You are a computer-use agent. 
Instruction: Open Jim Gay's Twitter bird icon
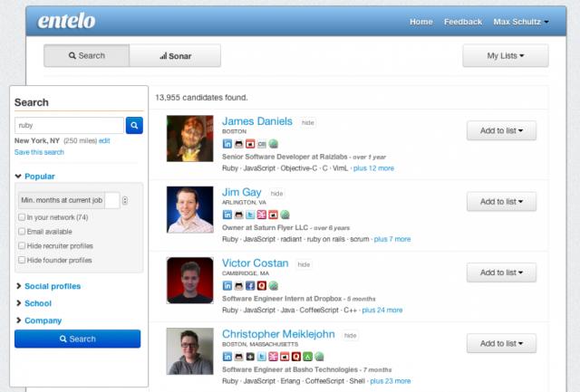[x=250, y=215]
